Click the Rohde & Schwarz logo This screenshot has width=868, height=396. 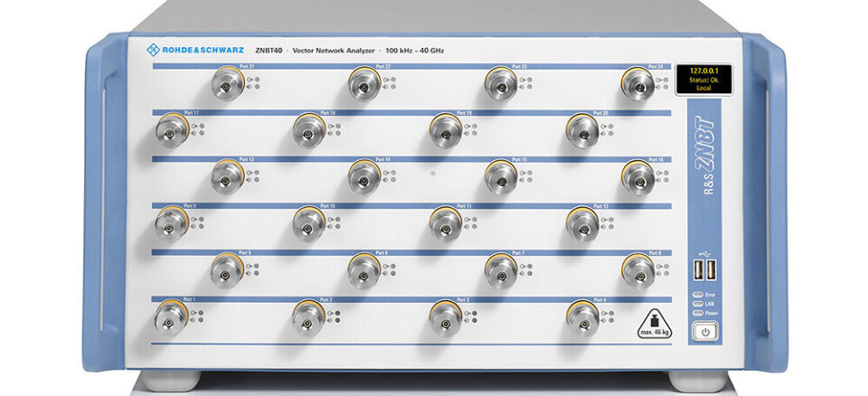pyautogui.click(x=195, y=51)
